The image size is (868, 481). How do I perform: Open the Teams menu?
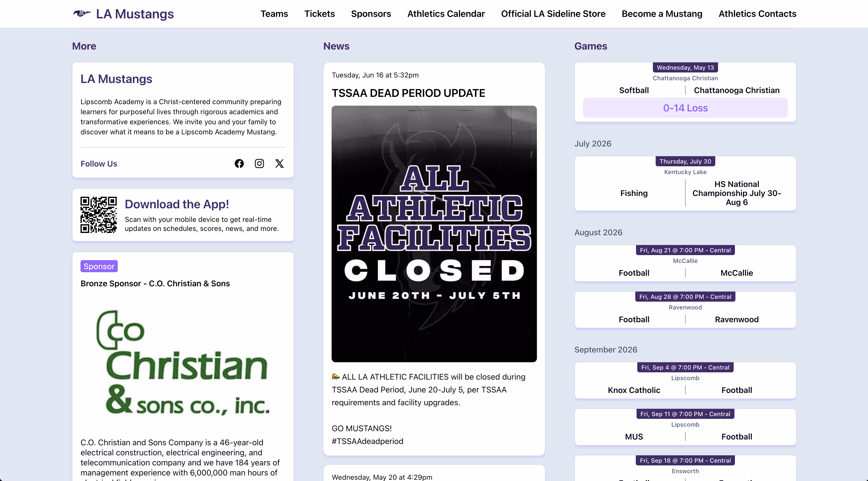[x=274, y=14]
